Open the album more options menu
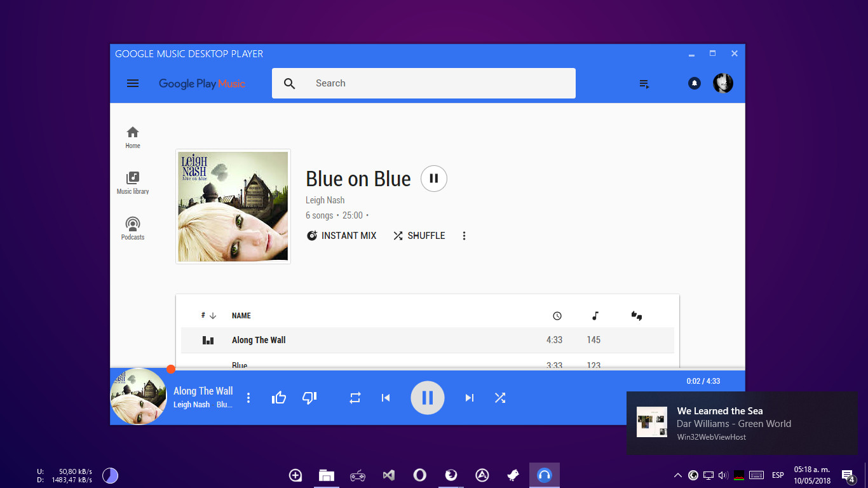Viewport: 868px width, 488px height. tap(464, 236)
